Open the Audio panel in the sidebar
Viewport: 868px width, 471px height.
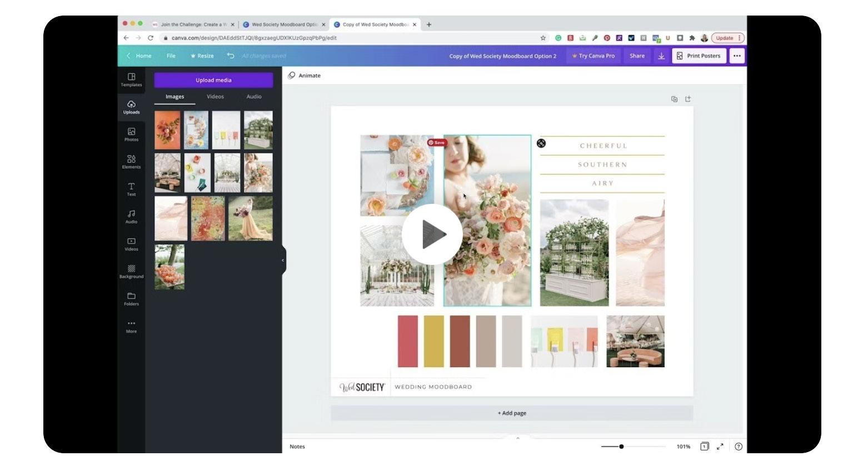(x=131, y=217)
